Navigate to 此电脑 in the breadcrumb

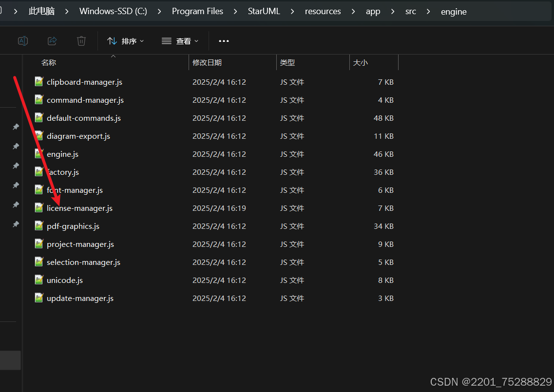point(42,11)
